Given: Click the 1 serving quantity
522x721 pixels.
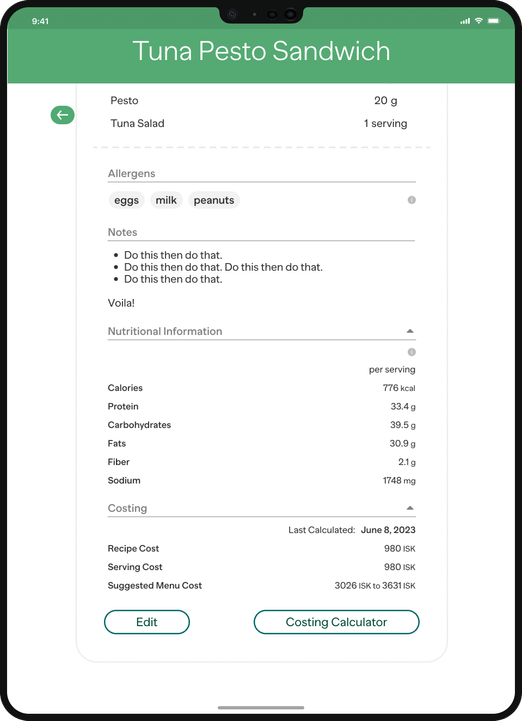Looking at the screenshot, I should [x=385, y=123].
